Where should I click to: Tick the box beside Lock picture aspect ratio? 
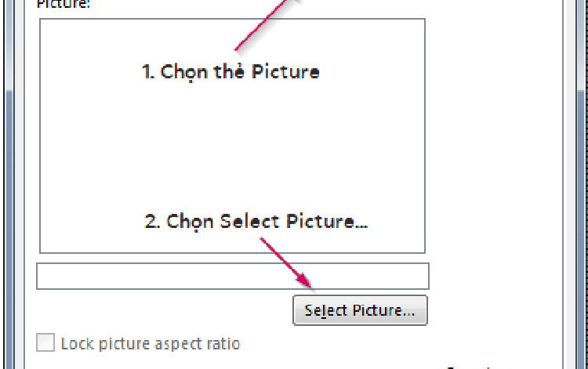coord(45,342)
